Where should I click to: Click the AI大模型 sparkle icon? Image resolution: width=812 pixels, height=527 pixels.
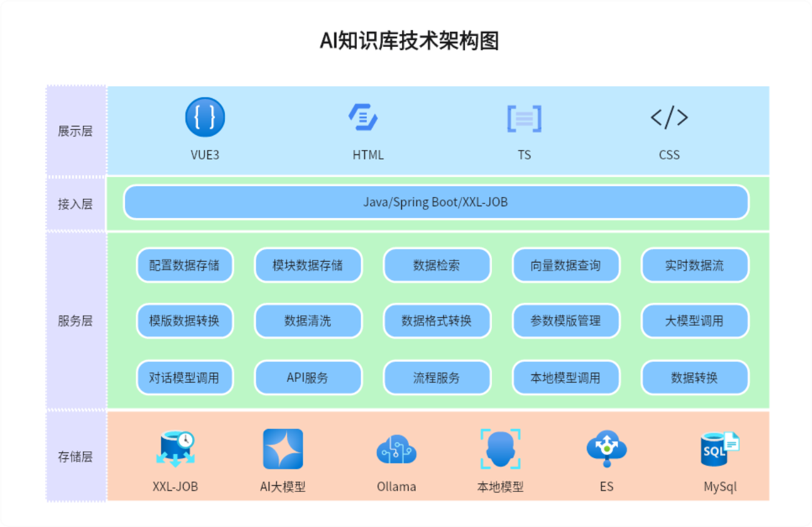tap(283, 449)
